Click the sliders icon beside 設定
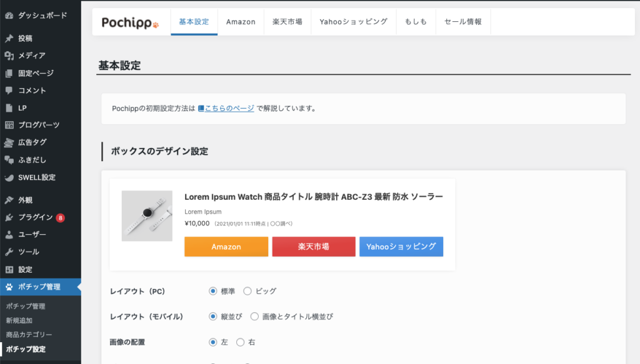Viewport: 640px width, 364px height. (9, 270)
